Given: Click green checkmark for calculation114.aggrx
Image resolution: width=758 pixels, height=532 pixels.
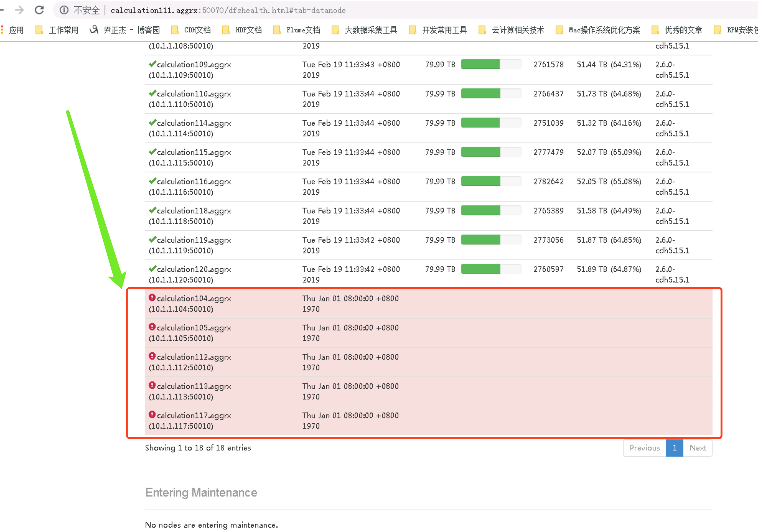Looking at the screenshot, I should coord(152,122).
